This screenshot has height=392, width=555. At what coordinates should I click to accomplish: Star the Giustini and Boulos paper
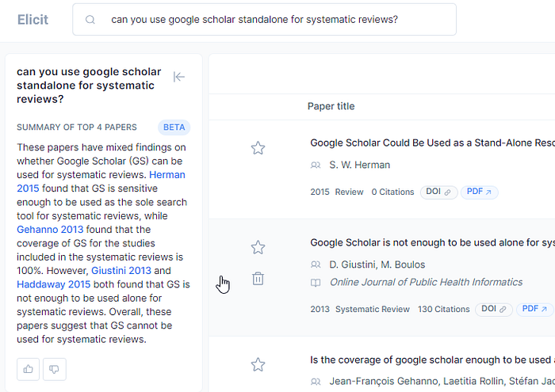[x=258, y=248]
